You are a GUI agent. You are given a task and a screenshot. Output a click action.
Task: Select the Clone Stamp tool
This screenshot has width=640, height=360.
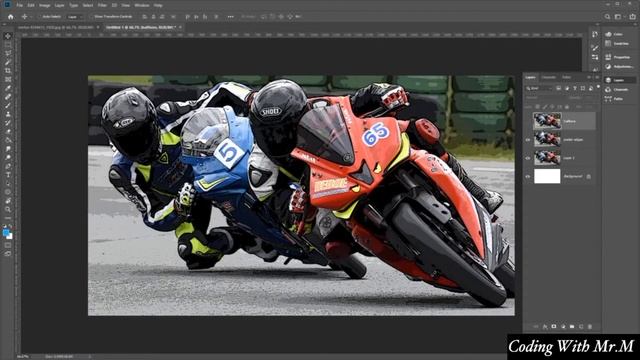[x=8, y=114]
